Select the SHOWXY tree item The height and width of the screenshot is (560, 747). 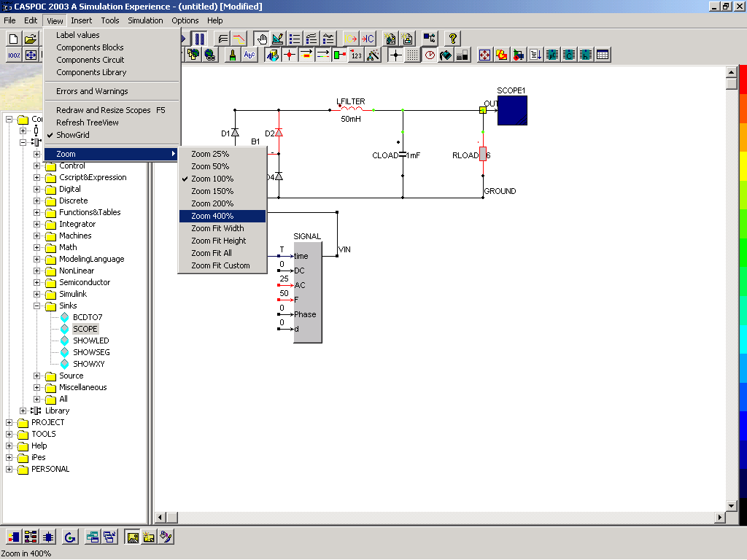88,365
